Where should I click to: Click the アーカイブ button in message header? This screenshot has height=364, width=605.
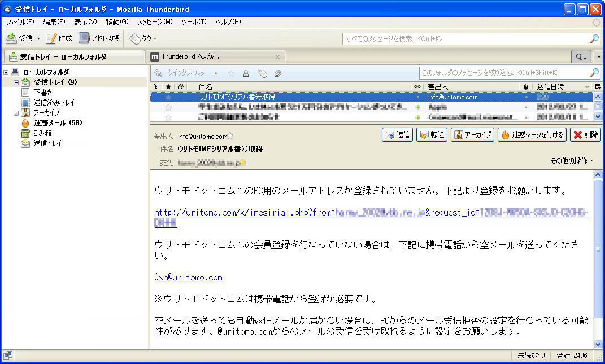[472, 135]
